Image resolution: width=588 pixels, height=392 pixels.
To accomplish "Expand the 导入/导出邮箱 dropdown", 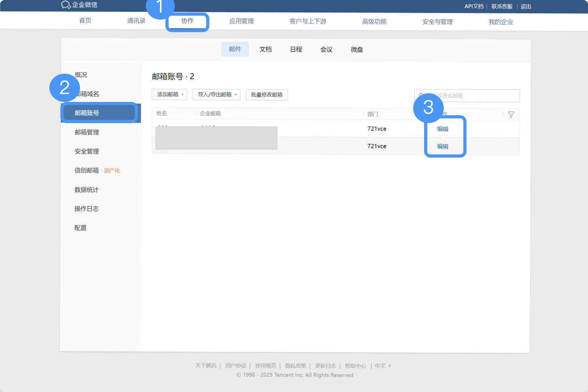I will click(216, 94).
